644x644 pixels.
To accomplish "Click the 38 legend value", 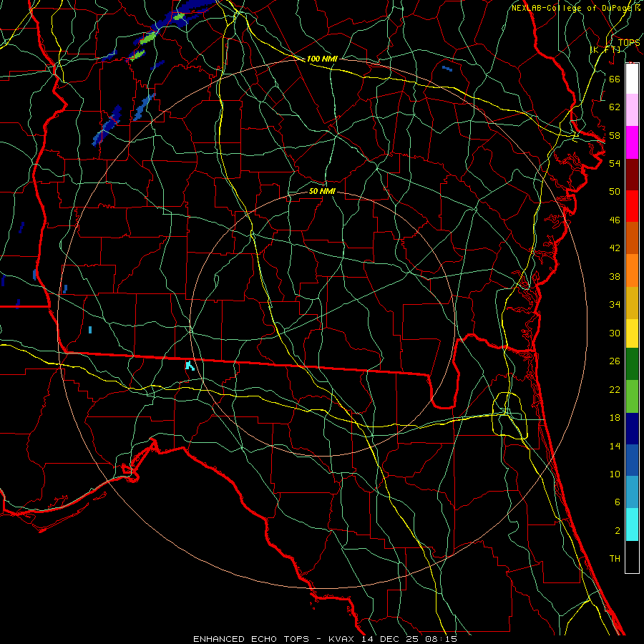I will tap(615, 276).
